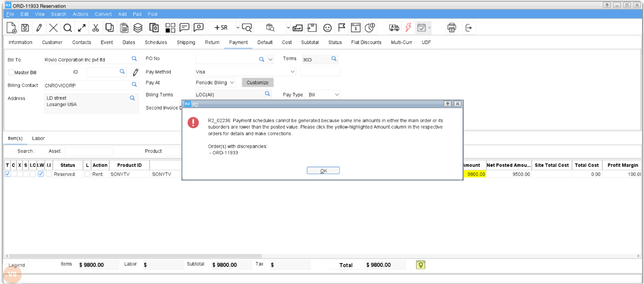
Task: Click the flag icon in toolbar
Action: pyautogui.click(x=341, y=28)
